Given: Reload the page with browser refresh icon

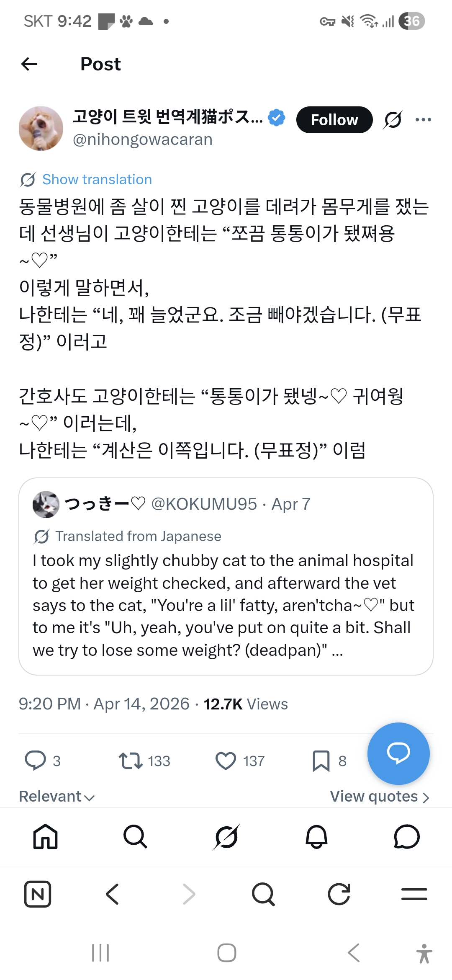Looking at the screenshot, I should pos(339,894).
